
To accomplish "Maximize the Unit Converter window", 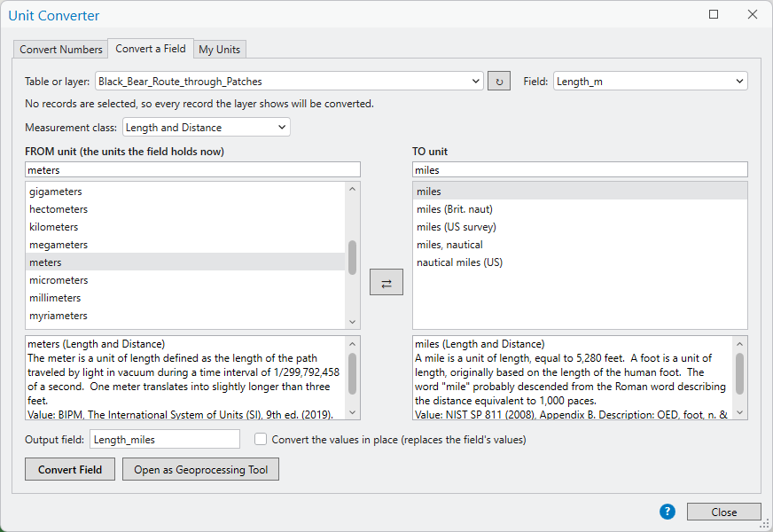I will click(x=714, y=14).
